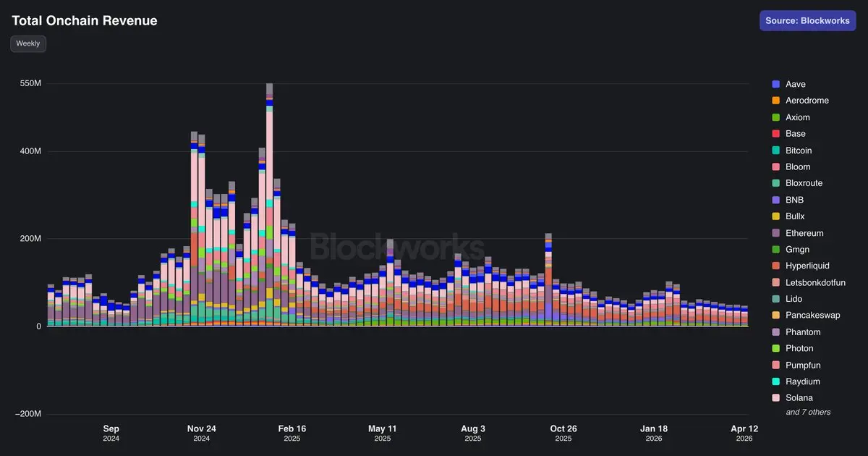Click the 550M y-axis label

(x=30, y=84)
